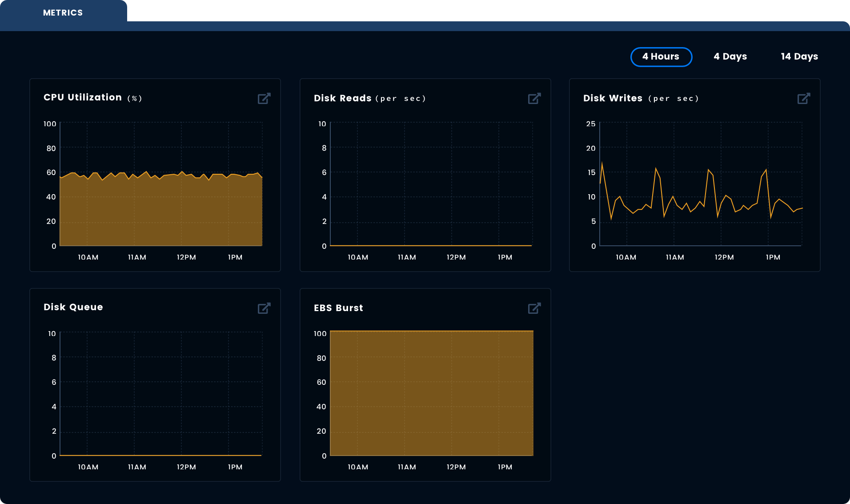This screenshot has height=504, width=850.
Task: Click the external-link icon beside CPU Utilization title
Action: (264, 98)
